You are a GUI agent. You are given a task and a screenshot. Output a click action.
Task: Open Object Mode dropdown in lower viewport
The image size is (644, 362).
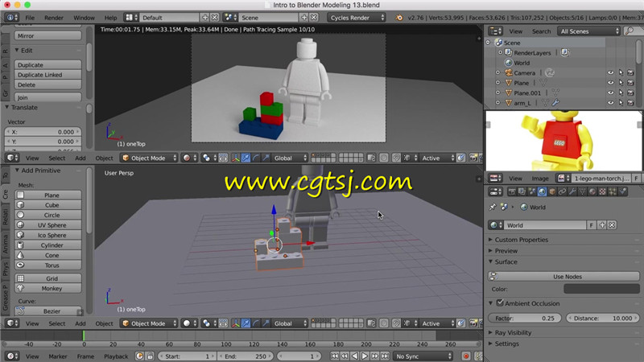149,323
